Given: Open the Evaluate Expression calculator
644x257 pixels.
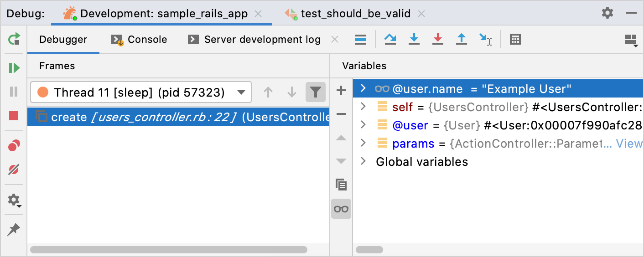Looking at the screenshot, I should 515,40.
